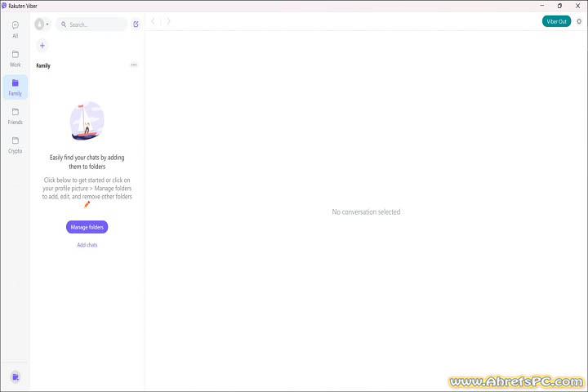The image size is (588, 392).
Task: Click the Viber Out button
Action: pyautogui.click(x=556, y=21)
